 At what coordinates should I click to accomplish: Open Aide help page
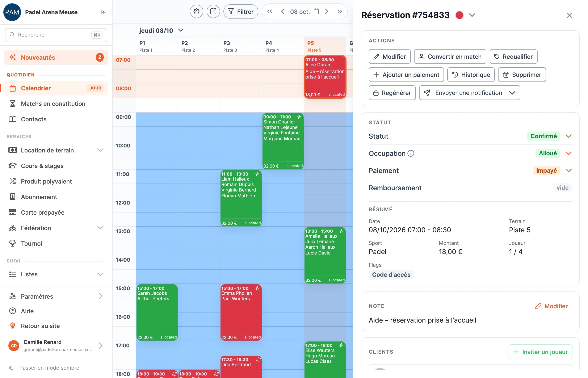56,311
